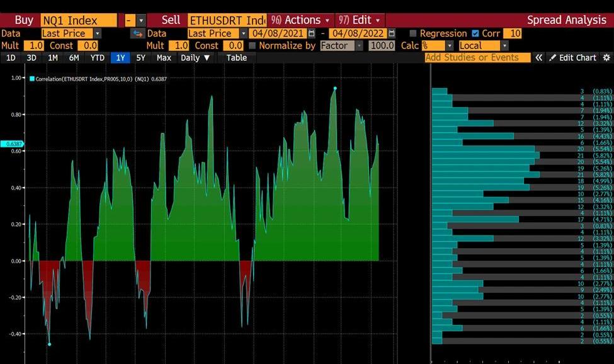This screenshot has width=614, height=364.
Task: Uncheck the Corr checkbox
Action: pos(475,33)
